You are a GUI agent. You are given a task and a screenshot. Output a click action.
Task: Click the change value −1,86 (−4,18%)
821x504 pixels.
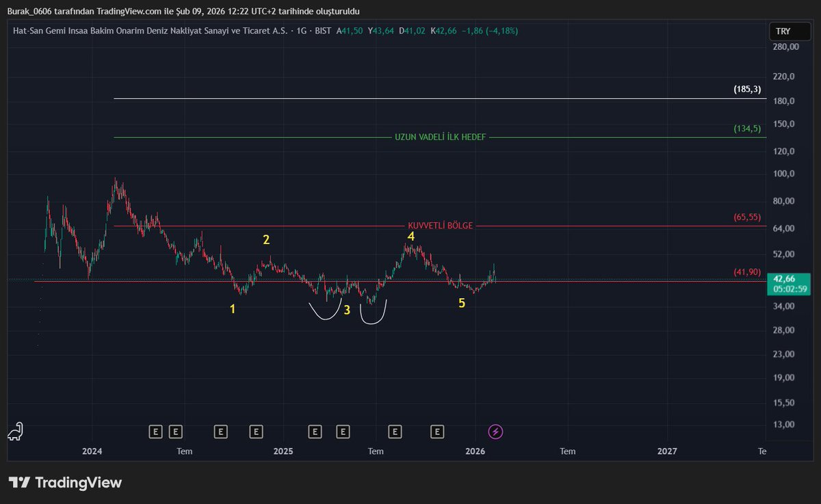tap(490, 31)
